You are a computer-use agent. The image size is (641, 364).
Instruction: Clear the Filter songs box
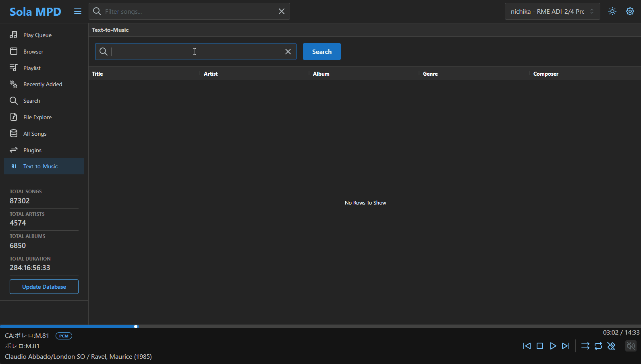282,11
